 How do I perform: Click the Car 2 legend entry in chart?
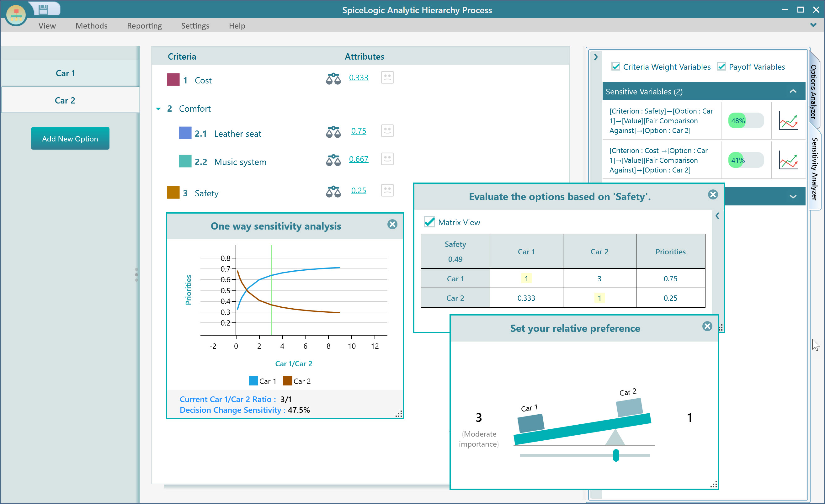tap(297, 381)
